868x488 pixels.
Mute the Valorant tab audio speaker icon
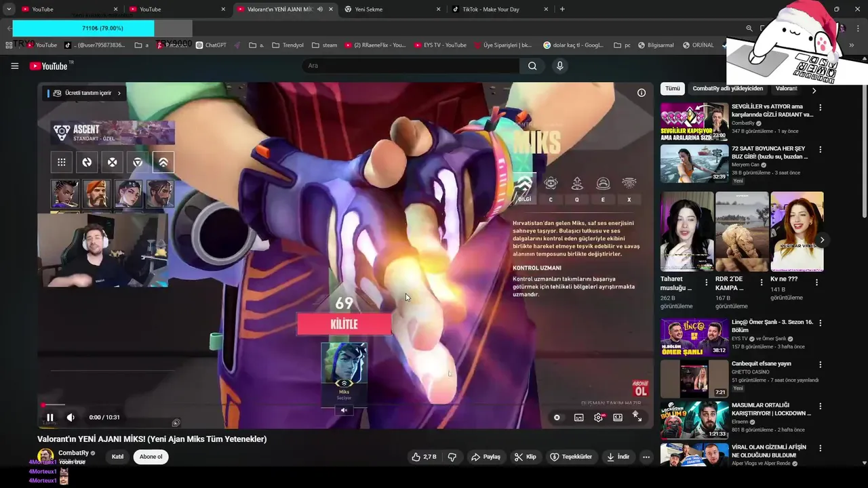[x=320, y=9]
